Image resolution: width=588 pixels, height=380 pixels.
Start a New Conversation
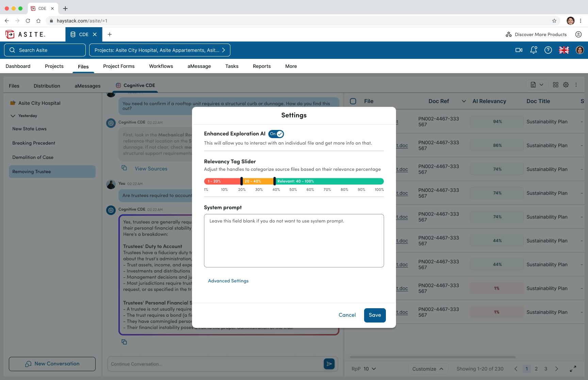pos(52,364)
